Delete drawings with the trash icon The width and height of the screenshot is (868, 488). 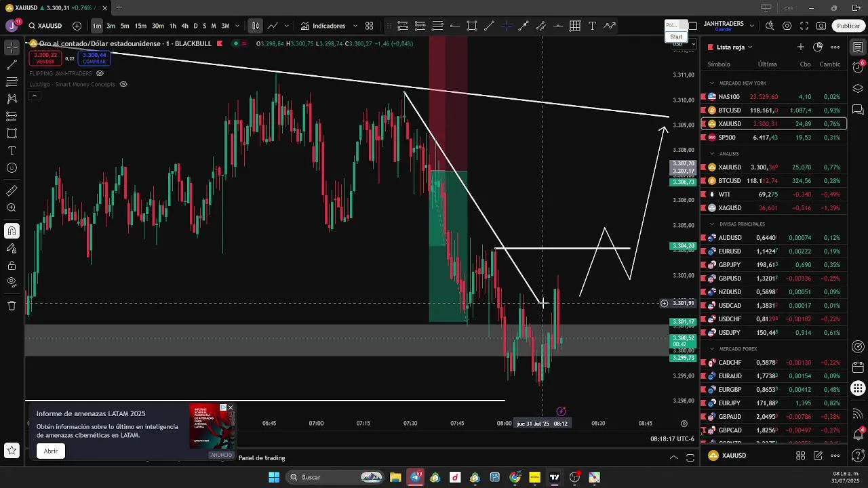12,306
